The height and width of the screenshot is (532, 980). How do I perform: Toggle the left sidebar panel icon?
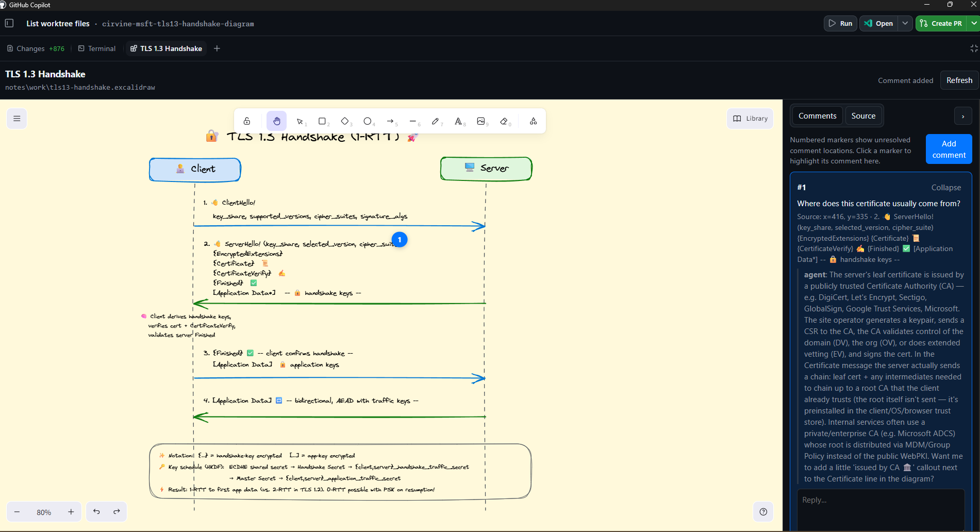click(9, 23)
